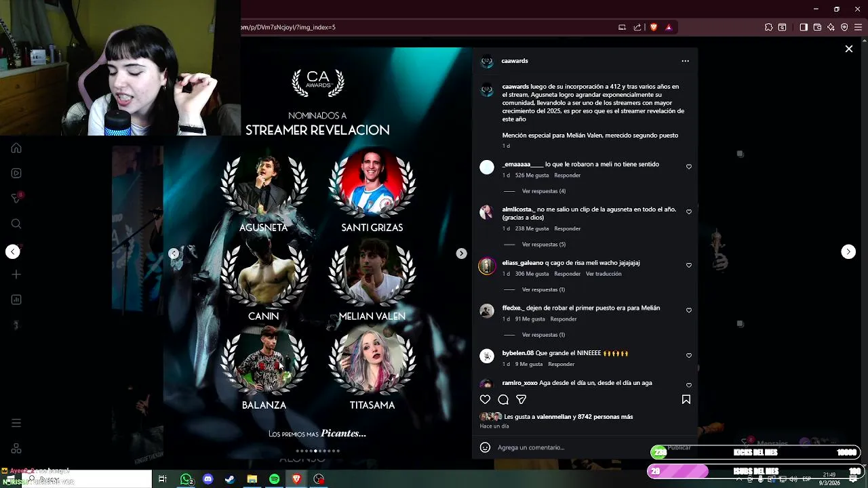
Task: Open the hamburger More menu in sidebar
Action: click(16, 423)
